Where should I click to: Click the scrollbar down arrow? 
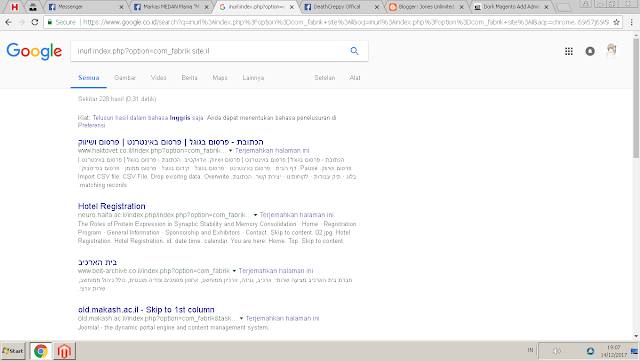(636, 336)
